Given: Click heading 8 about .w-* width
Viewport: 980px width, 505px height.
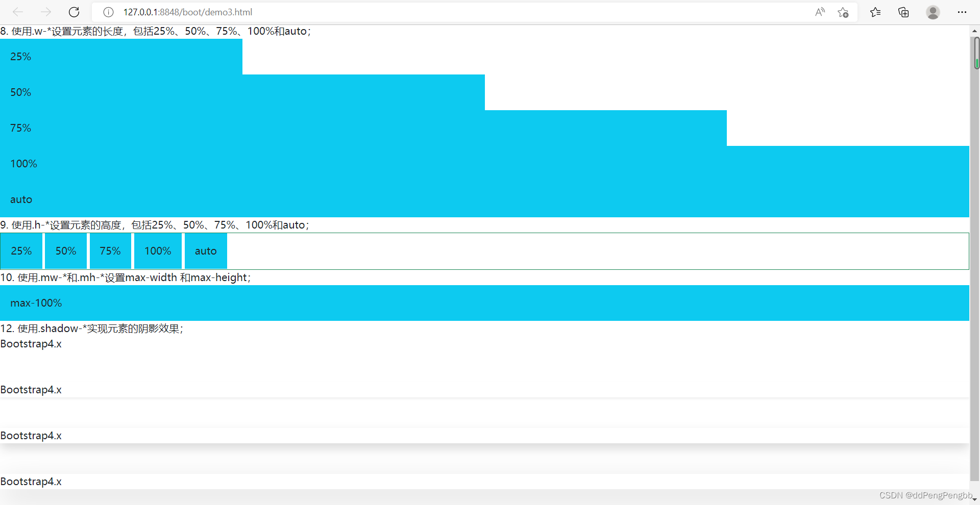Looking at the screenshot, I should 156,31.
